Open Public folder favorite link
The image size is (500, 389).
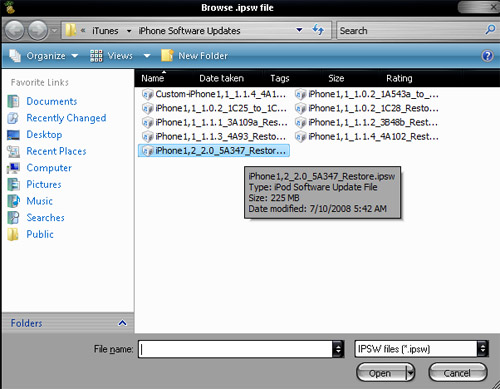tap(40, 235)
